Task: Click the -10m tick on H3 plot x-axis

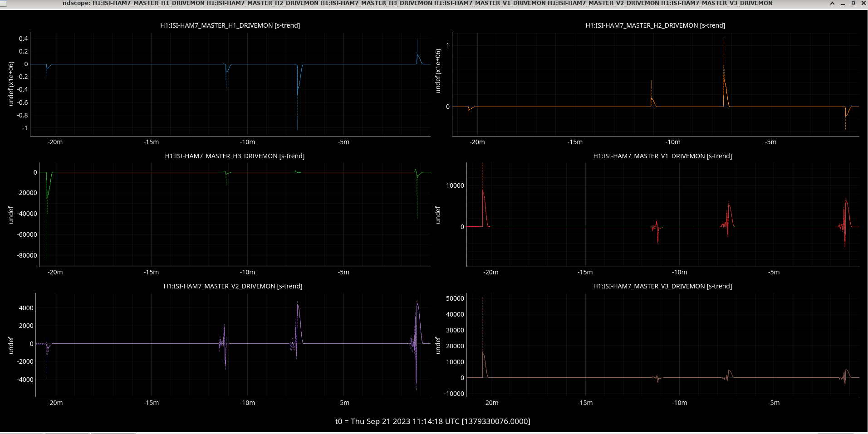Action: tap(247, 272)
